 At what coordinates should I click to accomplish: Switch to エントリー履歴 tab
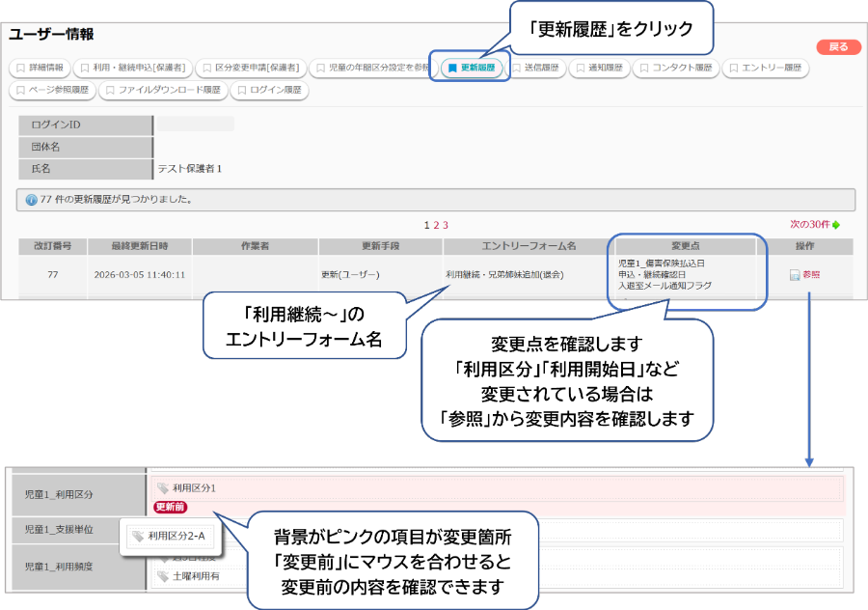click(766, 69)
